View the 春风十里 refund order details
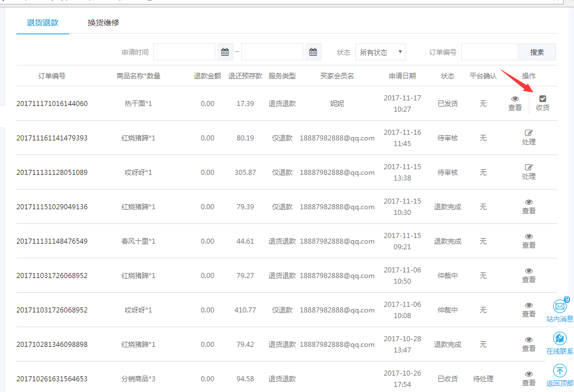This screenshot has height=392, width=574. 528,241
